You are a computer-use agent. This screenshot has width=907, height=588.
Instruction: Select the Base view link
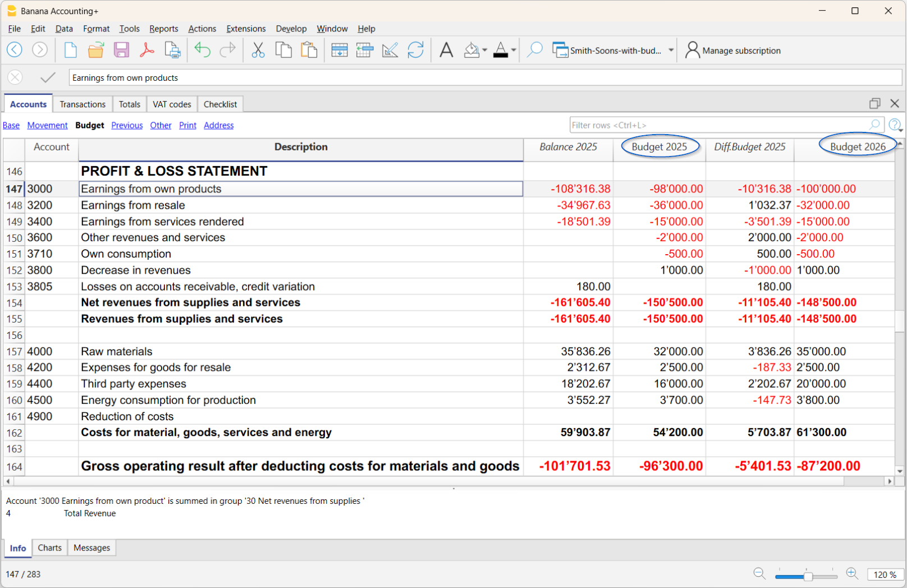tap(11, 125)
